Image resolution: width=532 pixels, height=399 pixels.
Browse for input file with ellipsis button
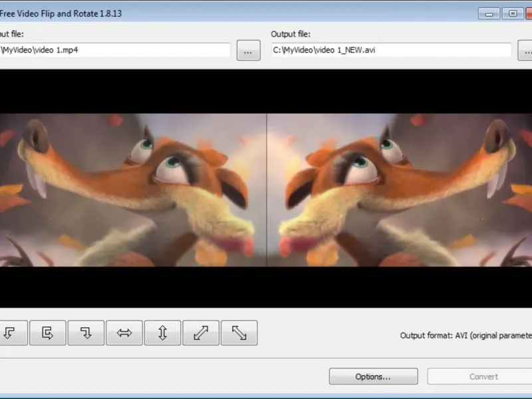(248, 51)
